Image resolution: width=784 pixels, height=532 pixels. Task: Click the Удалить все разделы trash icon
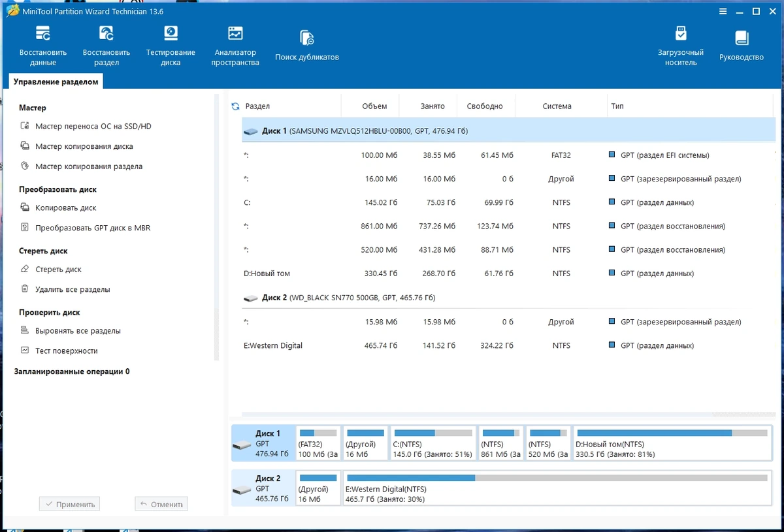click(25, 289)
